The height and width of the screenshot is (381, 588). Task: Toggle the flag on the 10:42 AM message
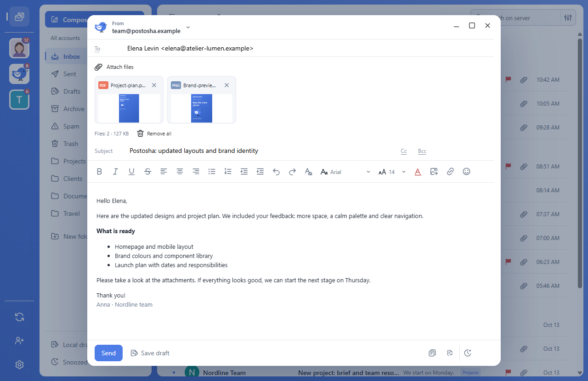(508, 79)
